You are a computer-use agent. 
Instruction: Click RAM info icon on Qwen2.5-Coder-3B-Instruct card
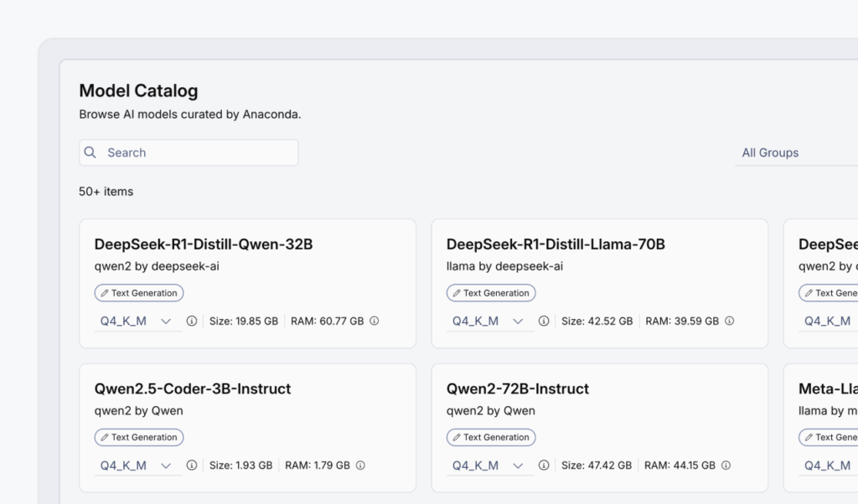(x=360, y=465)
